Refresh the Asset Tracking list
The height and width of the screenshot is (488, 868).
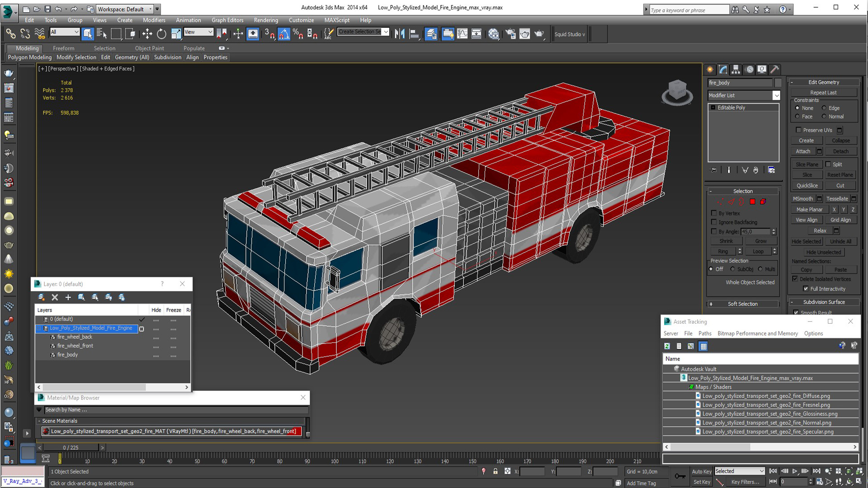point(667,346)
